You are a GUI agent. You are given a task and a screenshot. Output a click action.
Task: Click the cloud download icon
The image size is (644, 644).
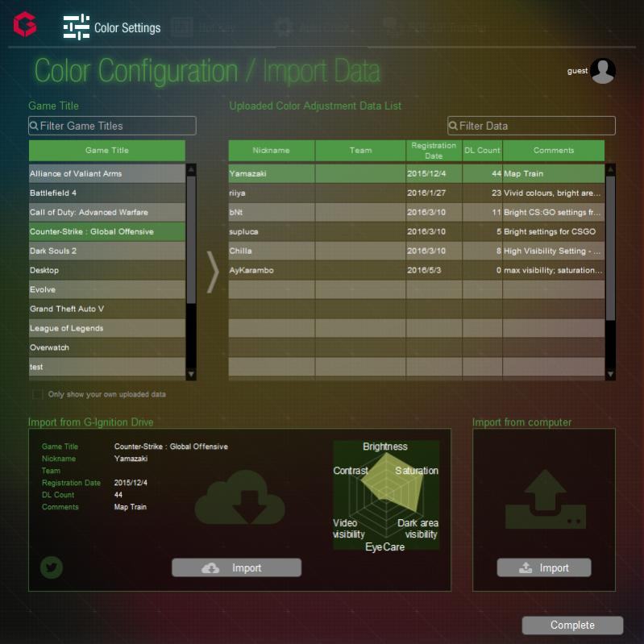coord(240,497)
